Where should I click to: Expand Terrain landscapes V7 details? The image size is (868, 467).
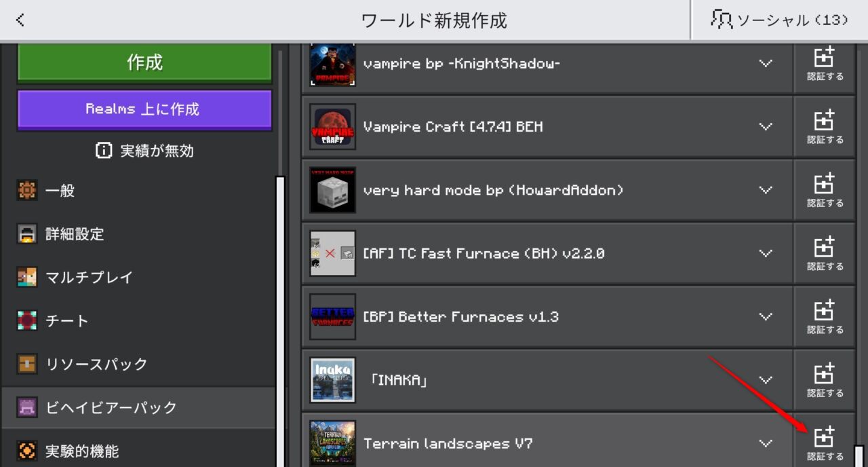(x=766, y=443)
